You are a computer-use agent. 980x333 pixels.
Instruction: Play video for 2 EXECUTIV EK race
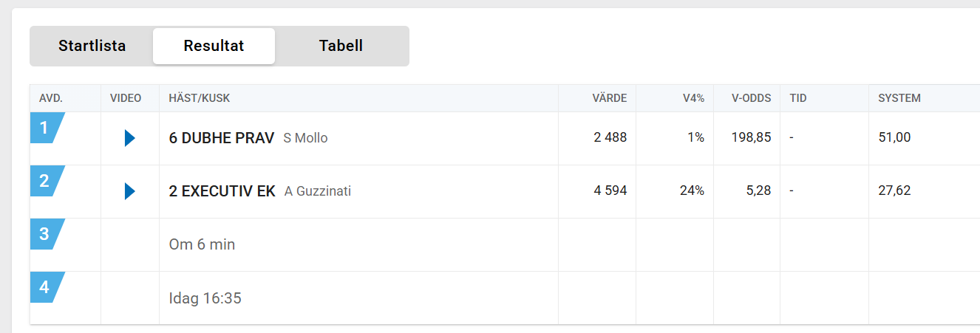(x=130, y=191)
